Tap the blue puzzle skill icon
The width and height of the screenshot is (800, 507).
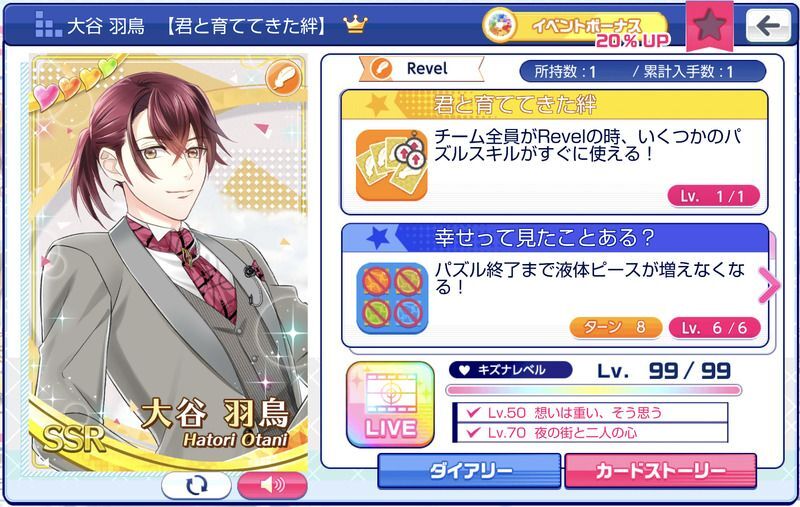(392, 298)
